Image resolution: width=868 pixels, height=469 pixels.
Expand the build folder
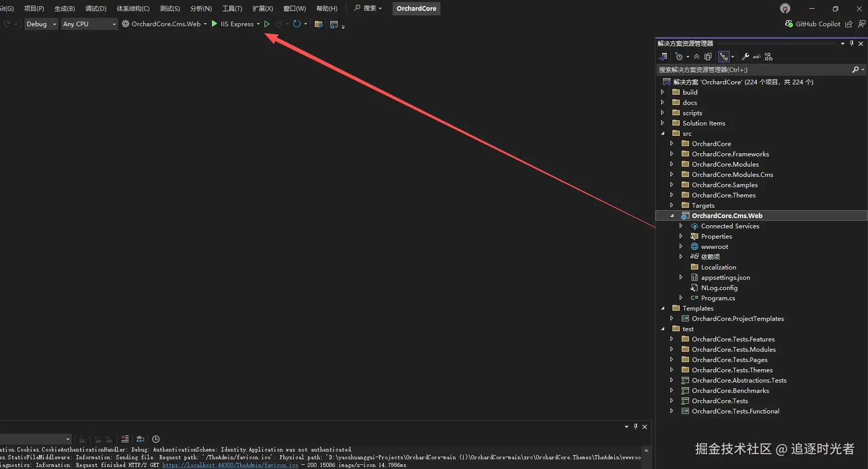pyautogui.click(x=663, y=92)
